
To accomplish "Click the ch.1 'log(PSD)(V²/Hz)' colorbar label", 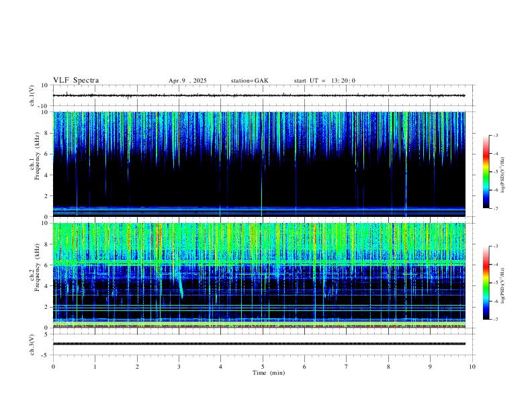I will (x=503, y=175).
